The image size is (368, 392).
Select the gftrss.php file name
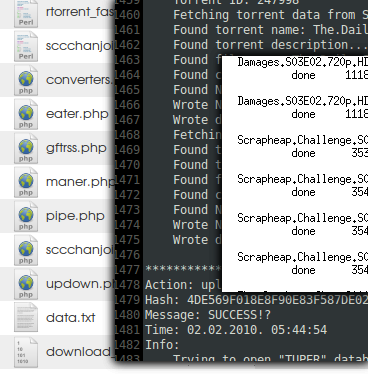click(76, 148)
